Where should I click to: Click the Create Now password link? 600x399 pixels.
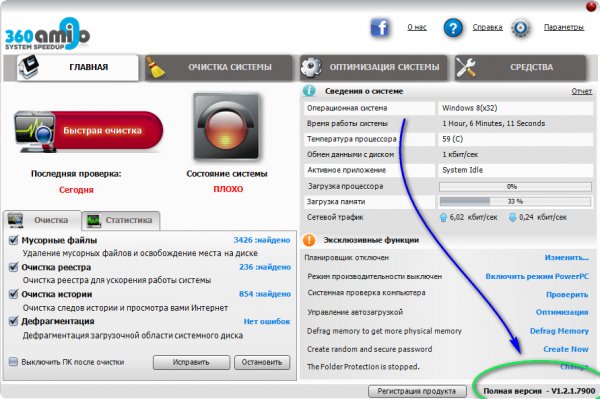(x=566, y=349)
